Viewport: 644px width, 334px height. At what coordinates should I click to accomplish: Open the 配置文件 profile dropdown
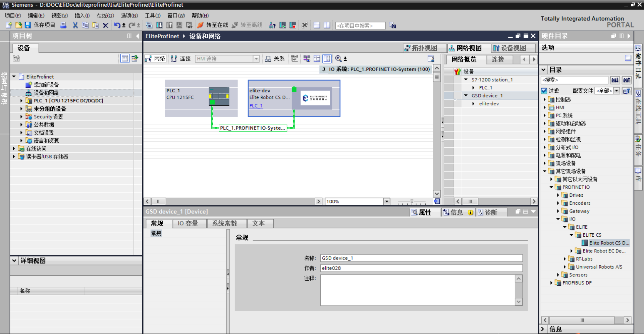[x=616, y=91]
